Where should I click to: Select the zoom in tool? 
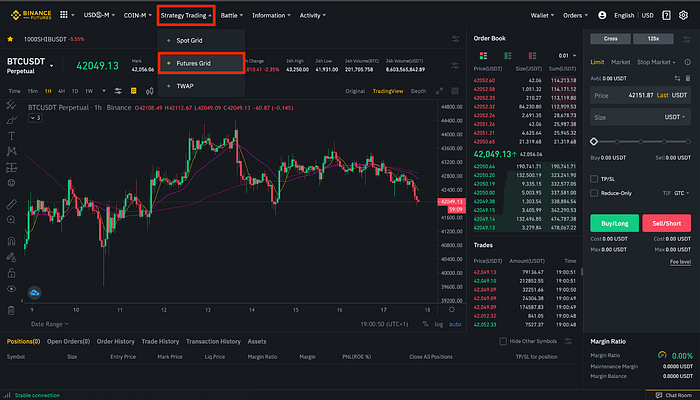click(x=11, y=220)
